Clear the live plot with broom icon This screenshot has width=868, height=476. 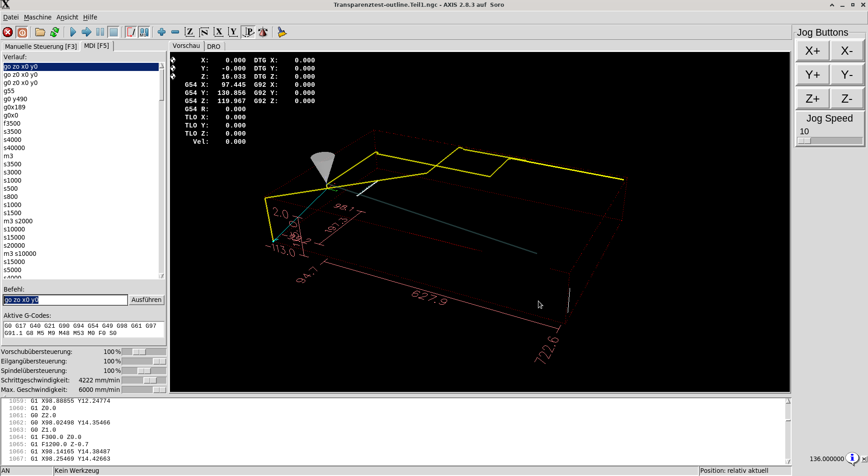tap(282, 32)
